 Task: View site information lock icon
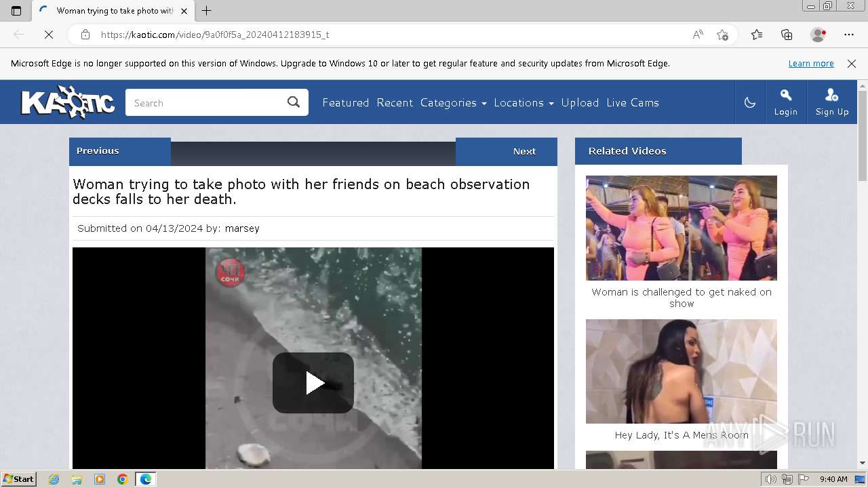[85, 35]
